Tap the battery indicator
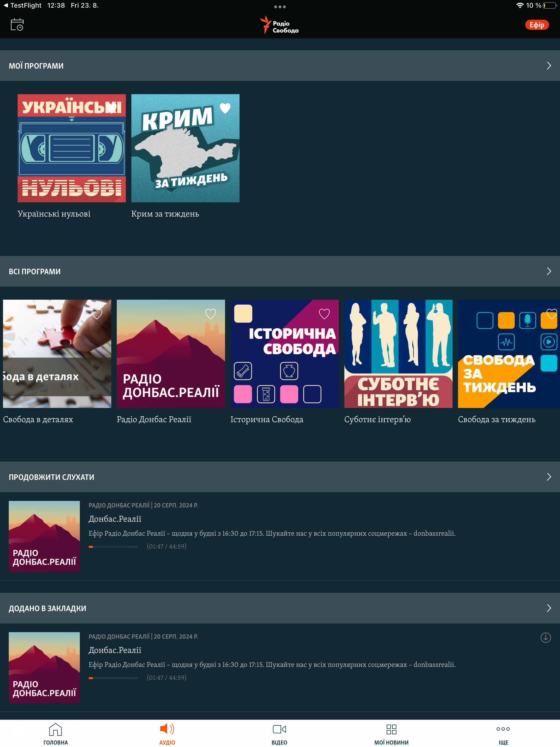560x747 pixels. (x=550, y=5)
